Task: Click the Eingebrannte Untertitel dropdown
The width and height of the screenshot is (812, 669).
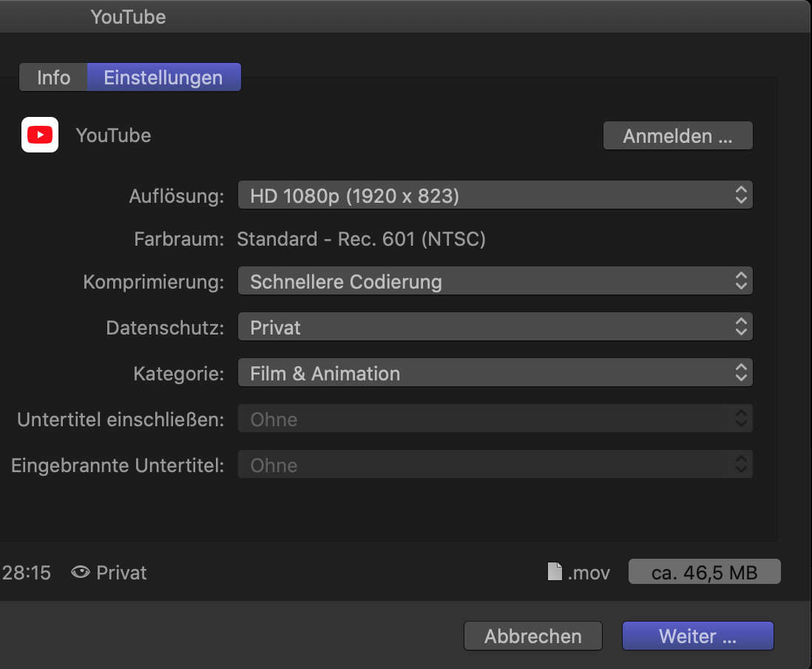Action: (x=495, y=465)
